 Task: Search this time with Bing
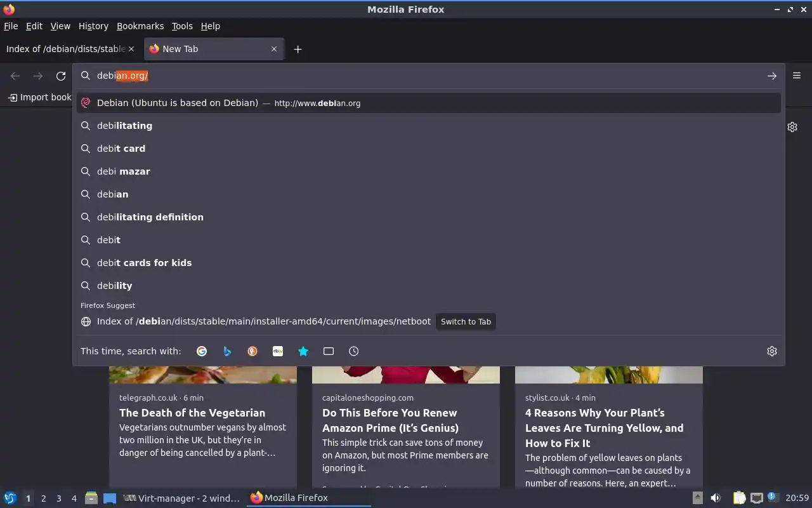[x=227, y=351]
